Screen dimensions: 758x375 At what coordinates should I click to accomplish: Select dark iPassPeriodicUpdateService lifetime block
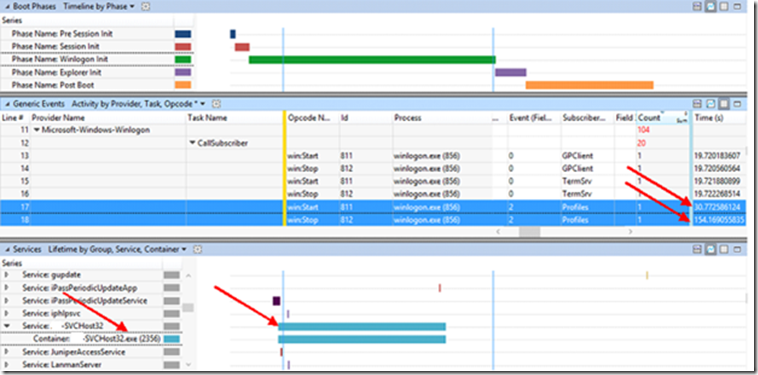coord(277,301)
